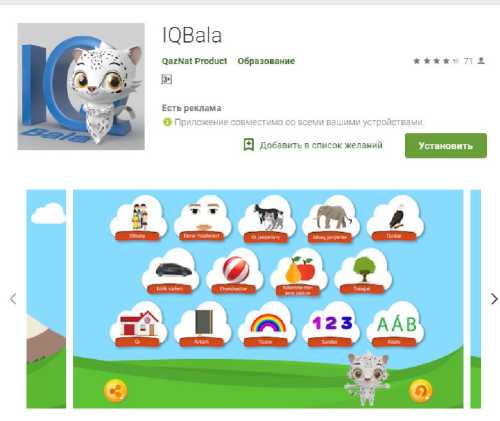Select the eagle birds category icon
Screen dimensions: 500x421
pyautogui.click(x=395, y=218)
